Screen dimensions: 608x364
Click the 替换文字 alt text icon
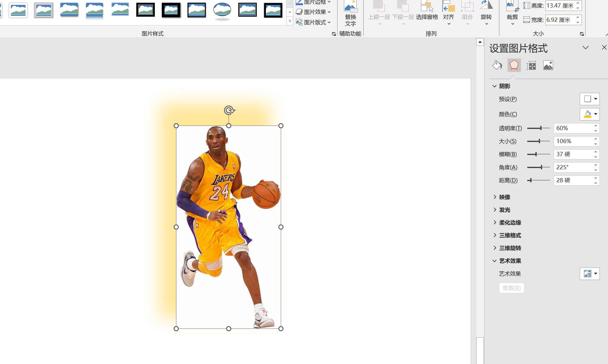coord(350,14)
